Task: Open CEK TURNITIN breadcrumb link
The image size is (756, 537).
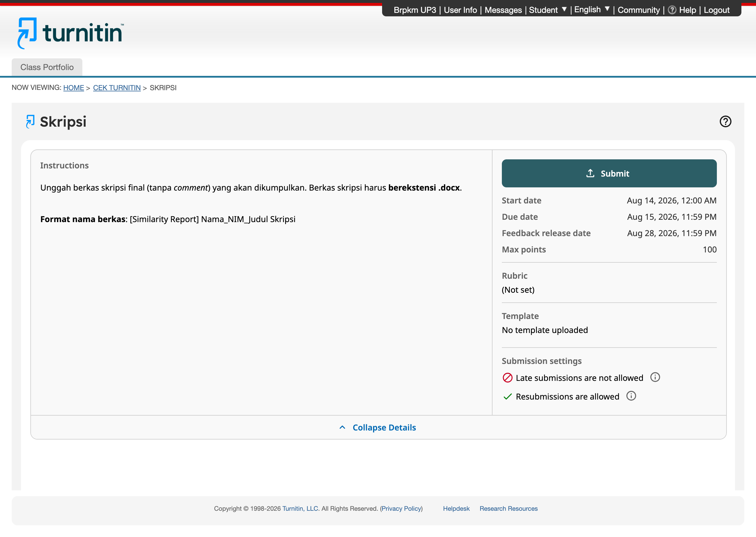Action: [117, 88]
